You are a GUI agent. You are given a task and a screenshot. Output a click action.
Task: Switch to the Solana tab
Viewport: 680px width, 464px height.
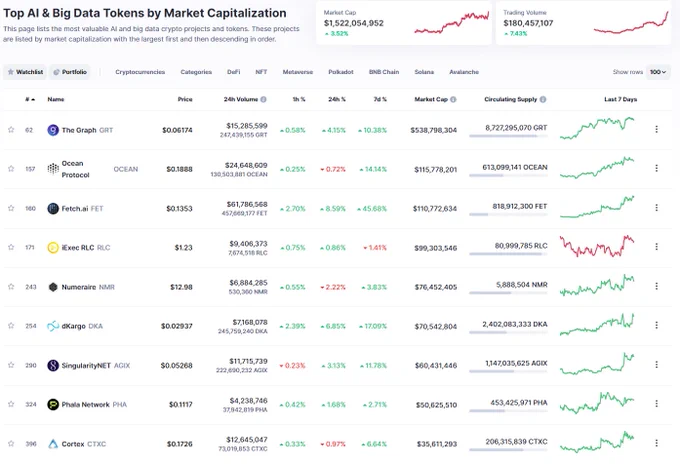pyautogui.click(x=424, y=72)
